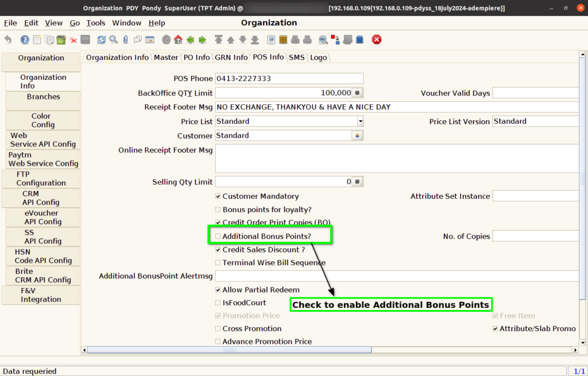Click the green left arrow parent record icon
Screen dimensions: 588x376
[x=190, y=40]
